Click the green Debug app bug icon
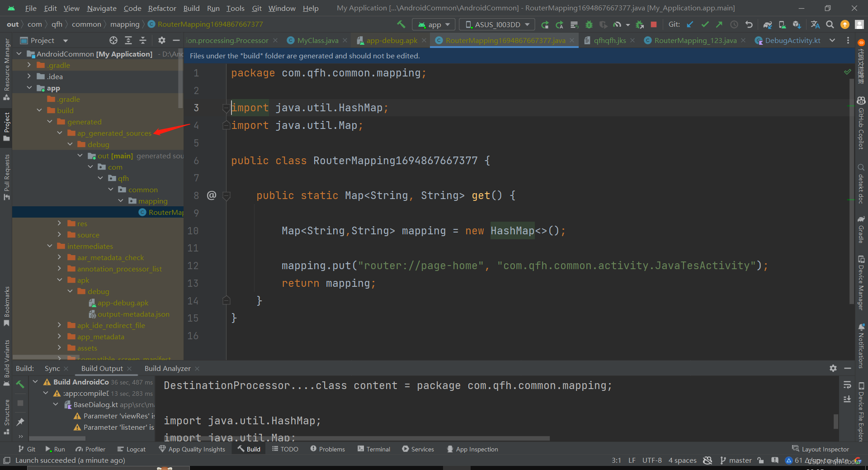Viewport: 868px width, 470px height. tap(589, 24)
